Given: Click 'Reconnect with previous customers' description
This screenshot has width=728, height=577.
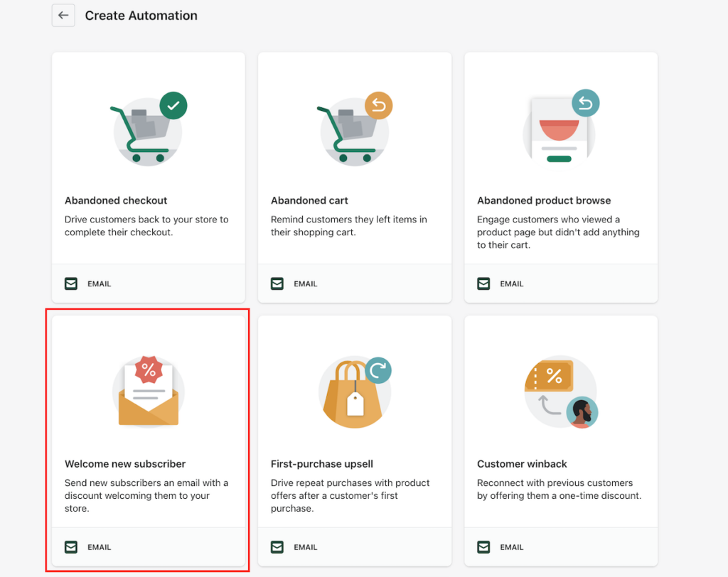Looking at the screenshot, I should coord(559,490).
